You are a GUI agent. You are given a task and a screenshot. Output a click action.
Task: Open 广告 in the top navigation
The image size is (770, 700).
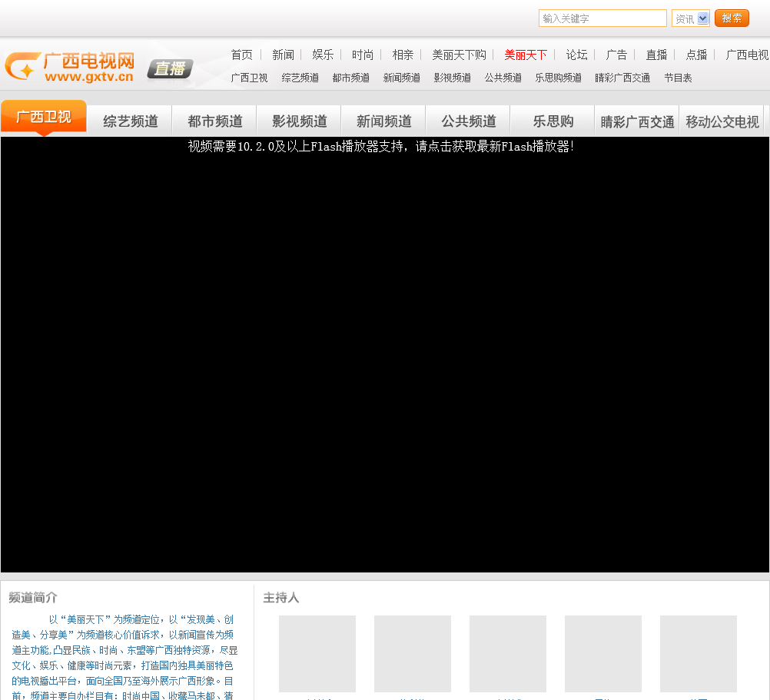coord(617,55)
